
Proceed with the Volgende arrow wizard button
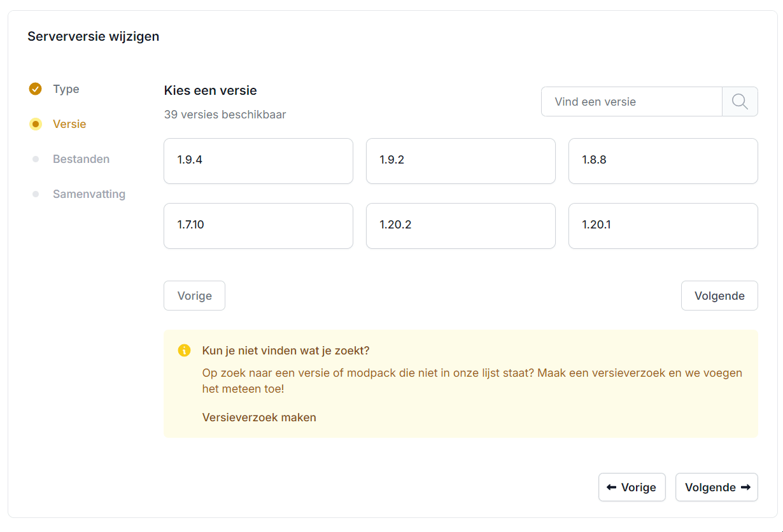(x=717, y=487)
